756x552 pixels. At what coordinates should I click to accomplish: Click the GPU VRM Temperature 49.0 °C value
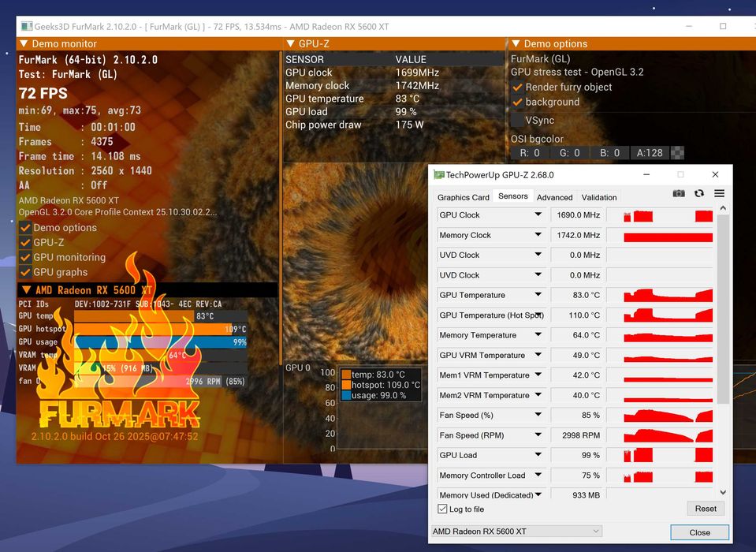pos(576,356)
